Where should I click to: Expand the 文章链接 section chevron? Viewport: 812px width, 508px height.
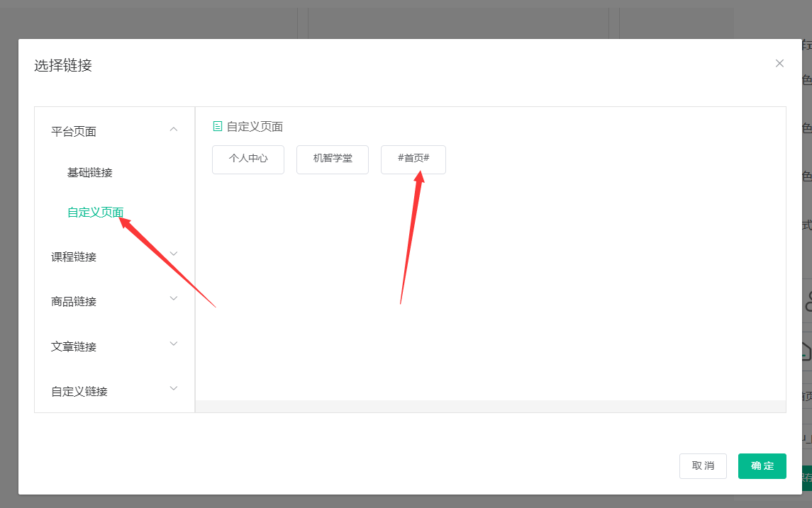[174, 344]
